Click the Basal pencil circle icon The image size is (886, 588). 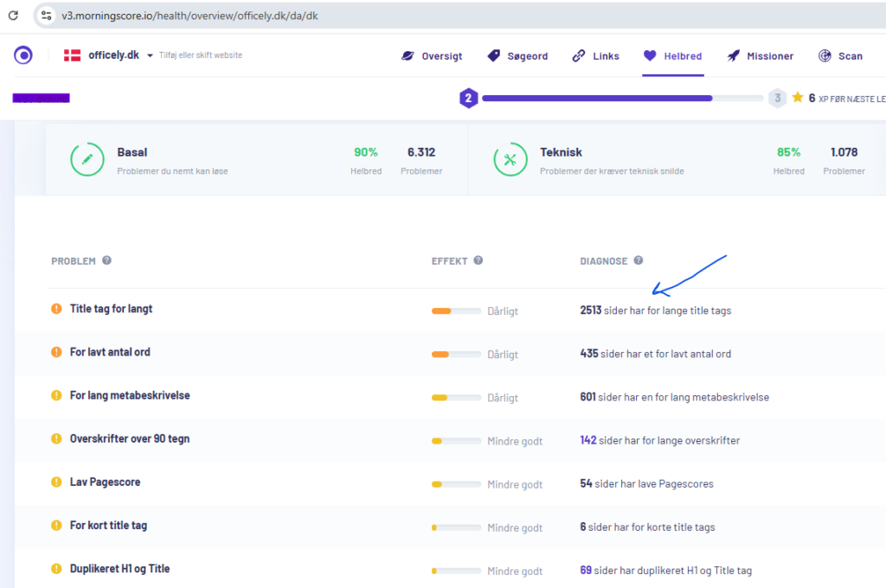[x=87, y=159]
